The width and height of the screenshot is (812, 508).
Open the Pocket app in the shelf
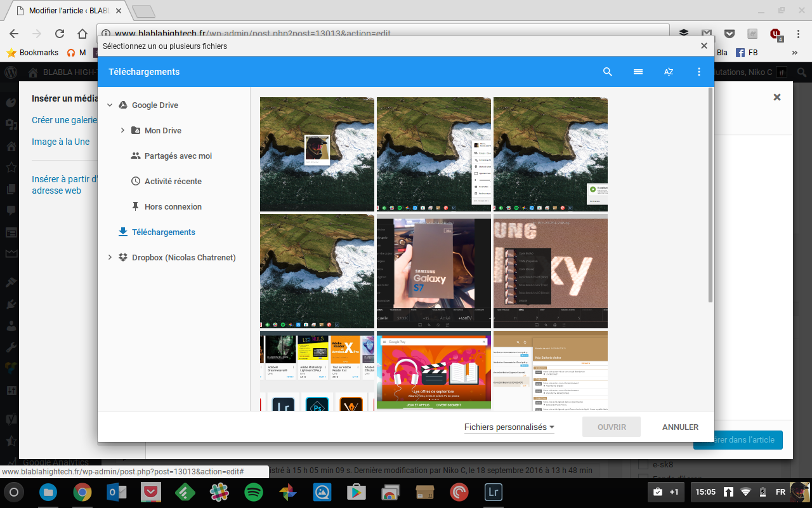point(151,492)
